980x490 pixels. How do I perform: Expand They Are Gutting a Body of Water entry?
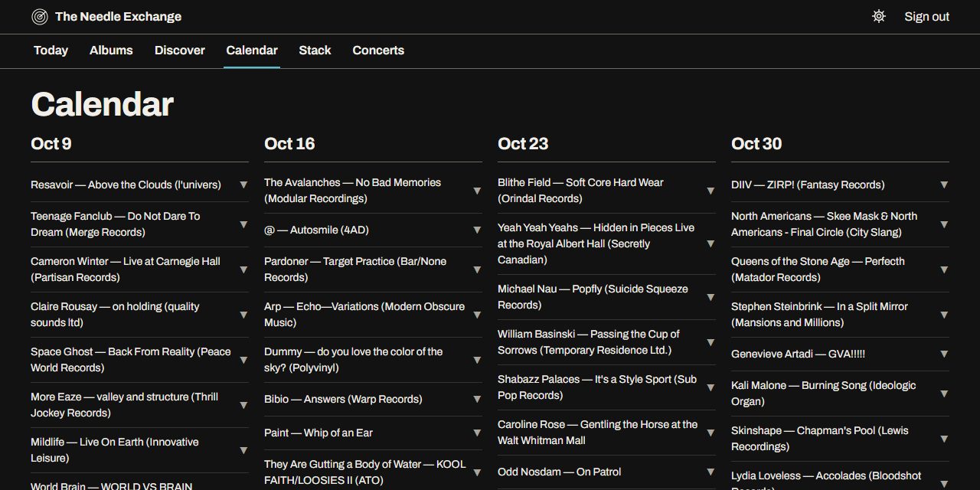(x=373, y=472)
